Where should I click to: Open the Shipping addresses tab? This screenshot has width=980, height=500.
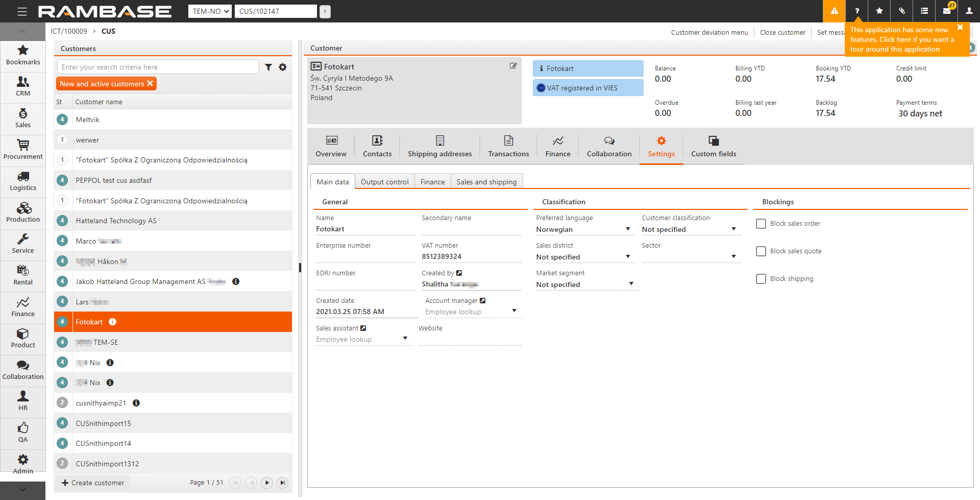tap(439, 146)
